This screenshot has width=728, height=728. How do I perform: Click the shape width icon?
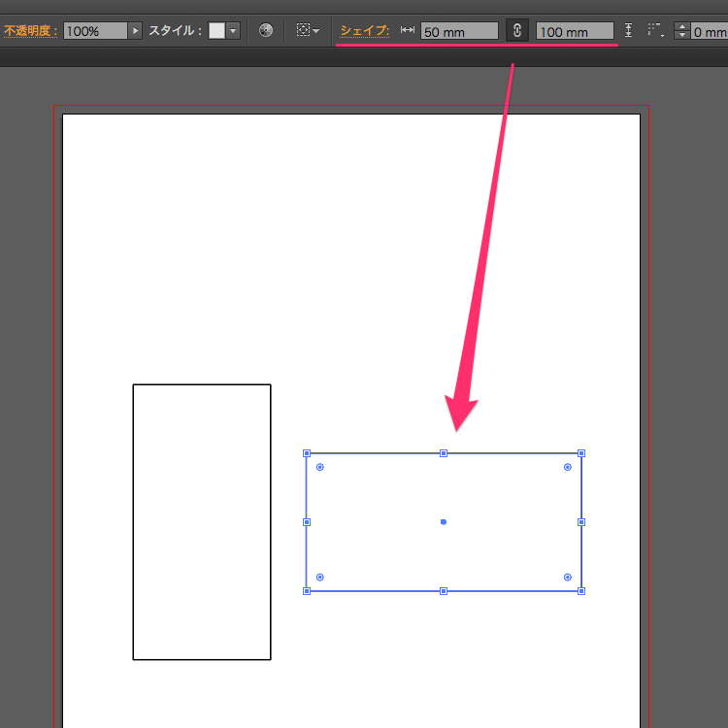(407, 30)
